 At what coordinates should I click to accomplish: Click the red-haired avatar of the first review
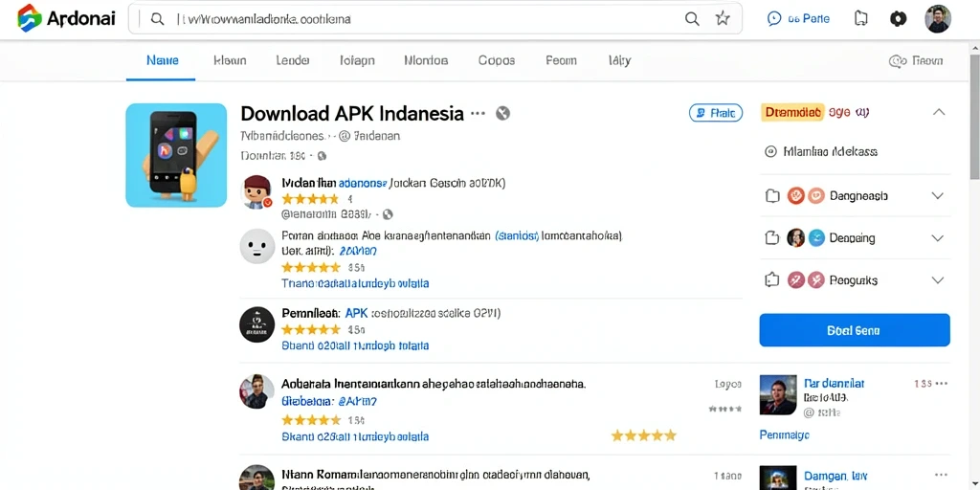pyautogui.click(x=257, y=191)
